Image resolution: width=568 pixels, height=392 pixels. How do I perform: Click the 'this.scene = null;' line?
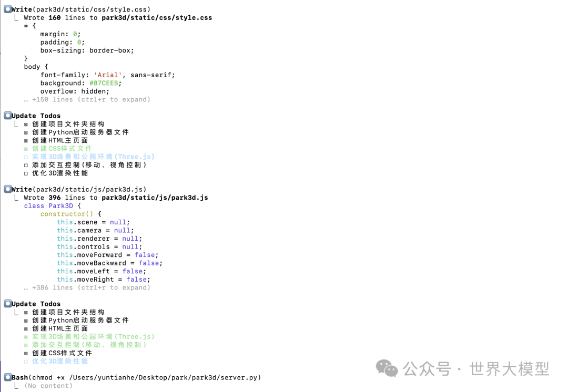[x=93, y=222]
